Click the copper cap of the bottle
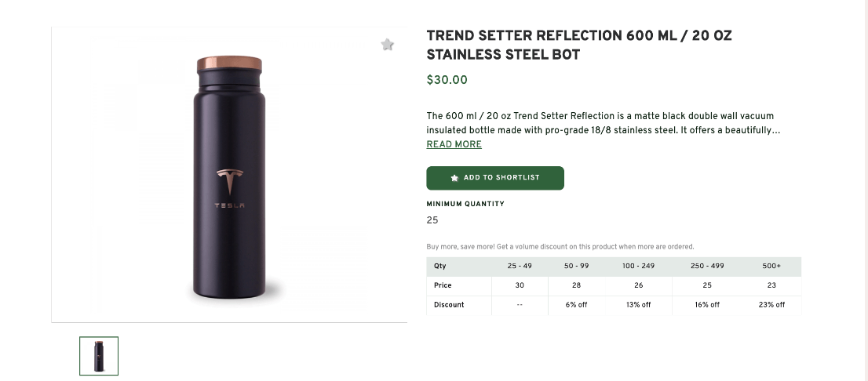The image size is (868, 381). (x=229, y=64)
